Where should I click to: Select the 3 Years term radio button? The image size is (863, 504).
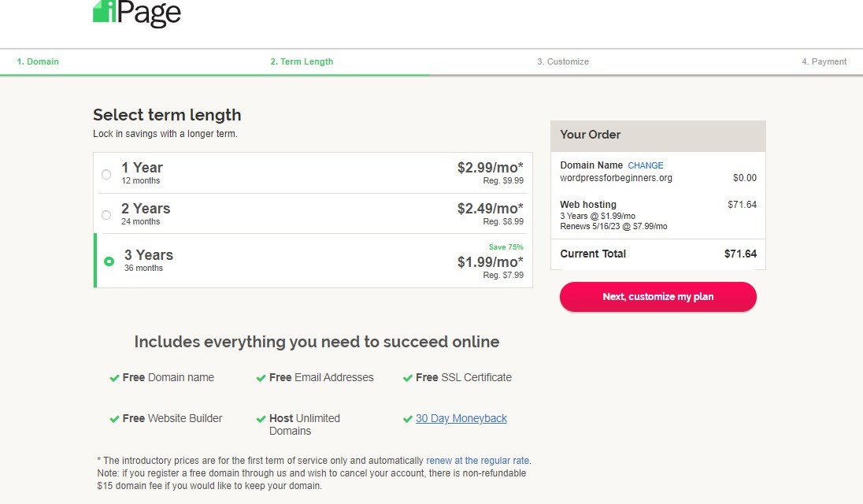(109, 261)
